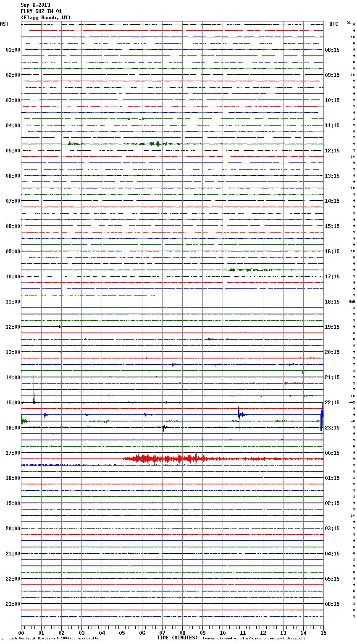This screenshot has height=644, width=357.
Task: Click the "Each Vertical Division = 1000.00 microvolts" note
Action: pyautogui.click(x=53, y=639)
